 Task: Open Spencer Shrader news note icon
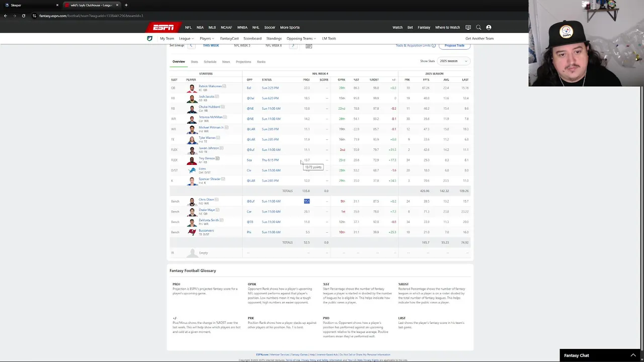point(223,179)
